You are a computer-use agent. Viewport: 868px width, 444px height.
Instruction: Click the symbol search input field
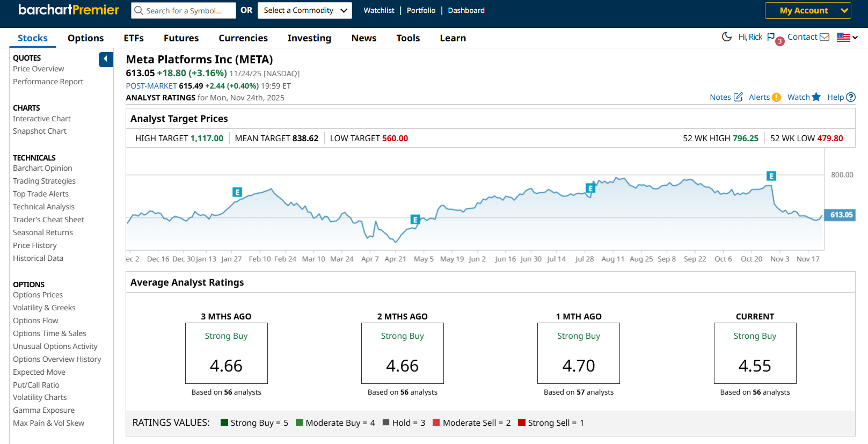188,11
